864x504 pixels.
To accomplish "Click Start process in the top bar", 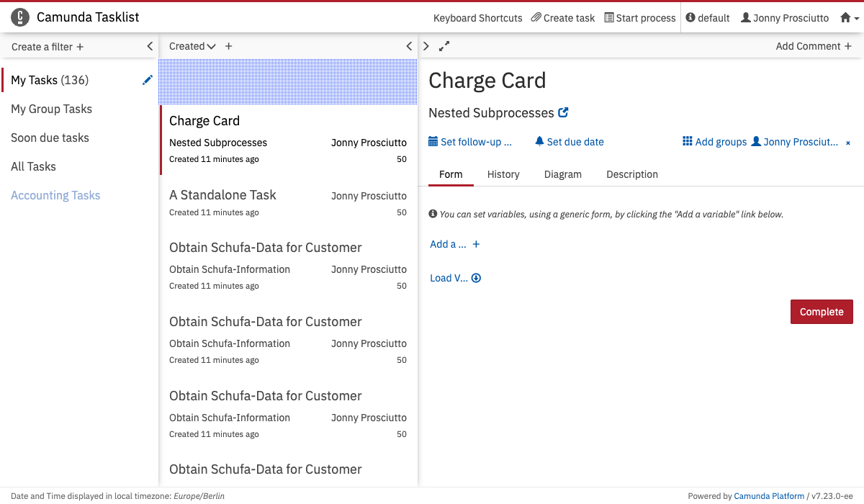I will pyautogui.click(x=640, y=18).
